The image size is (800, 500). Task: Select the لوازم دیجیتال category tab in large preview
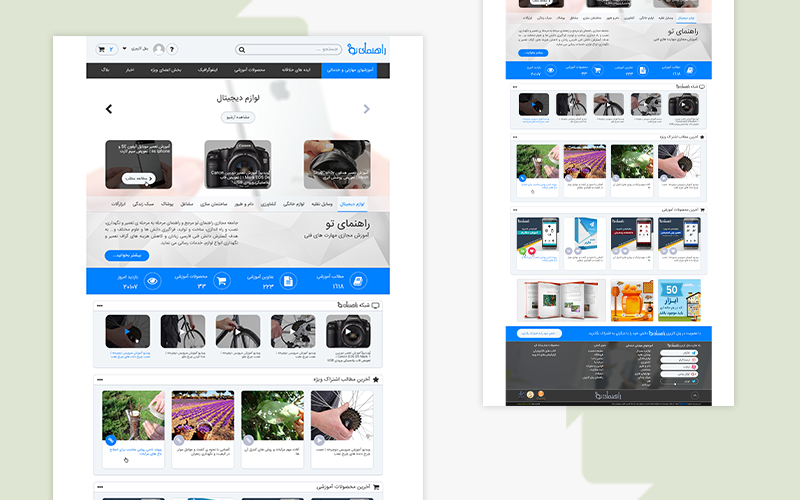point(352,204)
